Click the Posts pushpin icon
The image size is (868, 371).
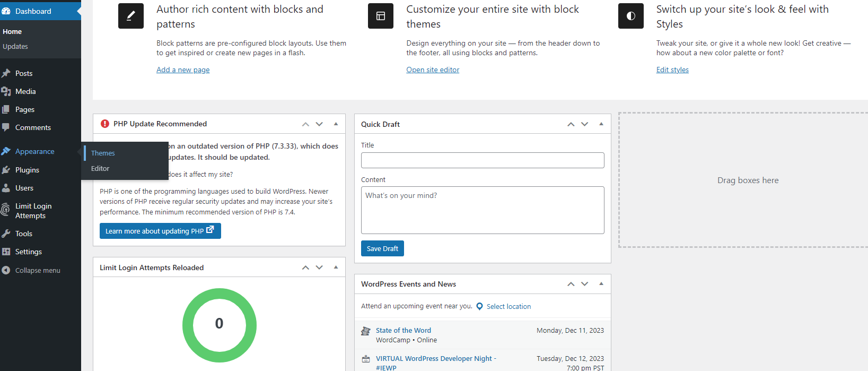[6, 73]
